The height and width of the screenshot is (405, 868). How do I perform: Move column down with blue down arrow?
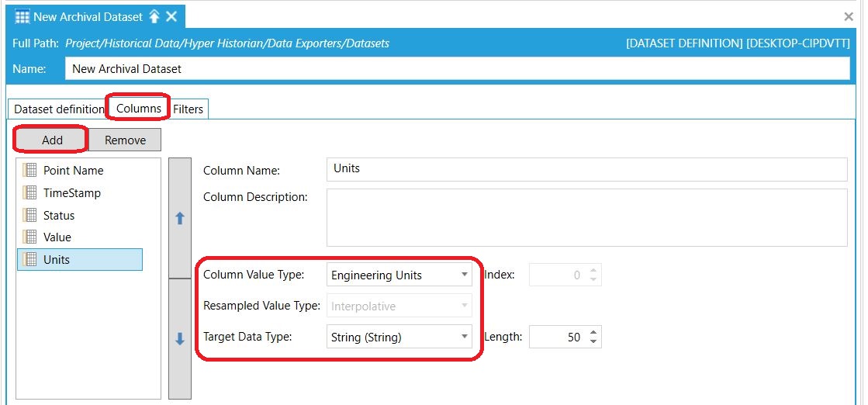click(x=179, y=339)
